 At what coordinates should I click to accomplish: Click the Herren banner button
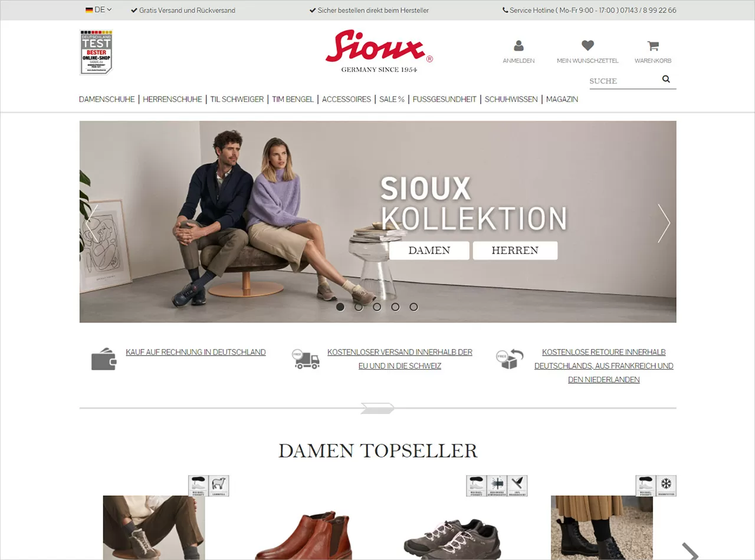tap(515, 251)
